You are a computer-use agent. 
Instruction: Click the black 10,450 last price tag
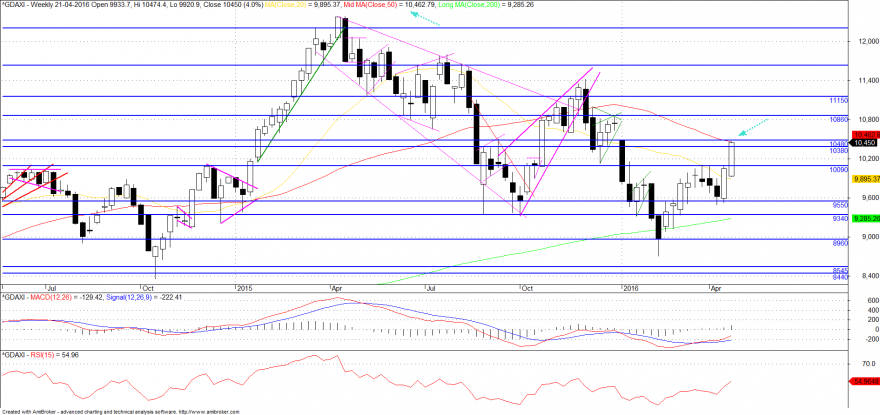[863, 143]
